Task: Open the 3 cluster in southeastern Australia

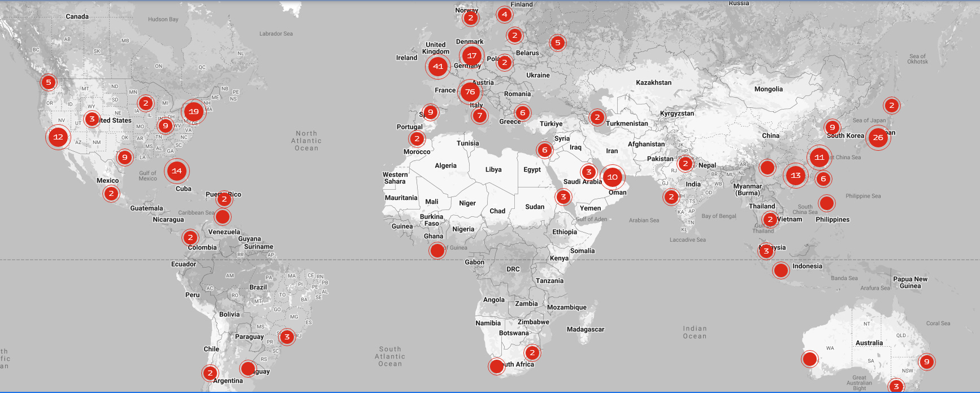Action: tap(896, 386)
